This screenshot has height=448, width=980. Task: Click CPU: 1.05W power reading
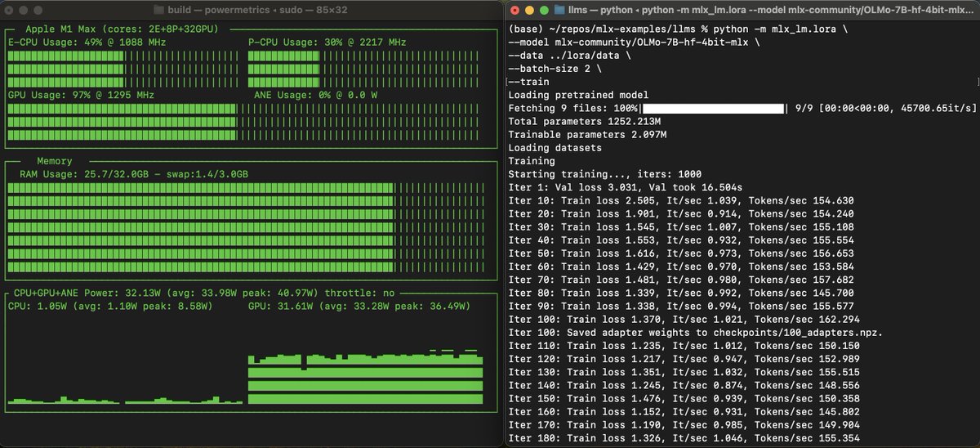pos(110,306)
